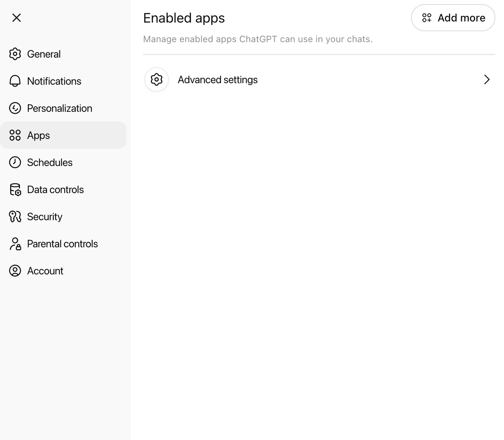Click the Schedules clock icon
Image resolution: width=504 pixels, height=440 pixels.
[15, 163]
